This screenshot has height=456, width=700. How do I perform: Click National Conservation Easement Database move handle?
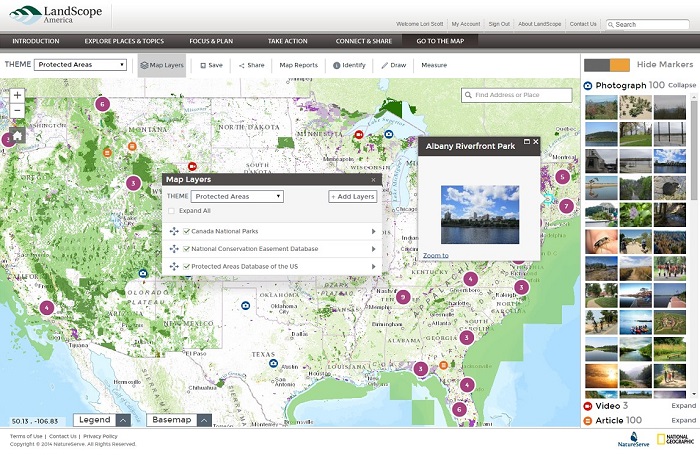click(x=174, y=249)
